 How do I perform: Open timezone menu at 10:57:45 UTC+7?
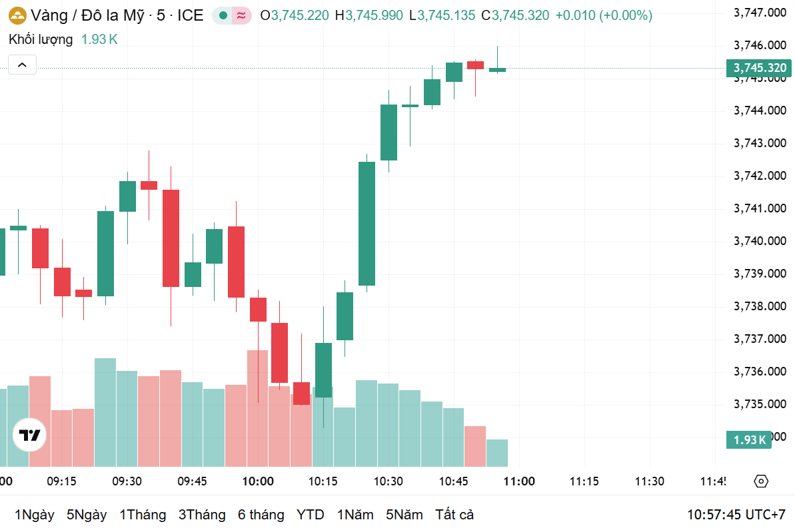tap(736, 515)
